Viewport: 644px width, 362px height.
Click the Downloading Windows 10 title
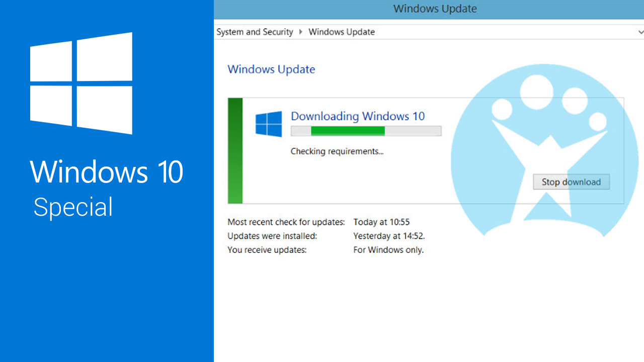[x=358, y=116]
